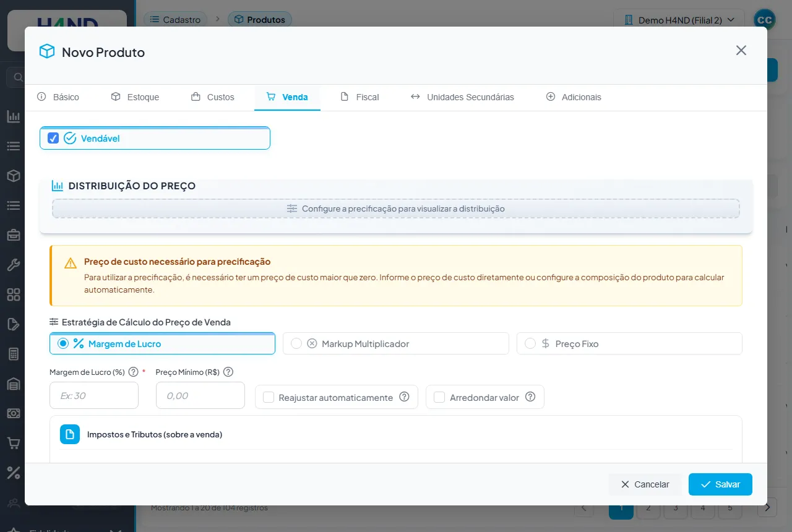
Task: Open the Demo H4ND (Filial 2) dropdown
Action: pos(679,20)
